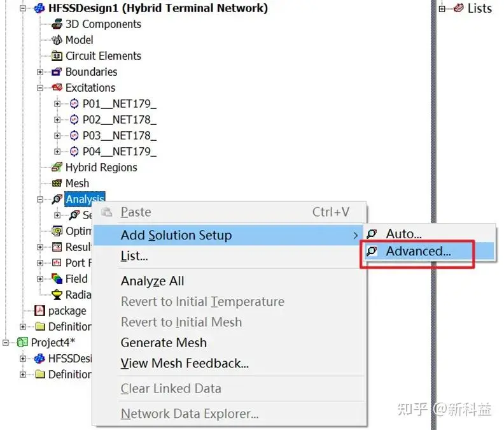Click the package PDF icon
The width and height of the screenshot is (504, 430).
click(40, 311)
